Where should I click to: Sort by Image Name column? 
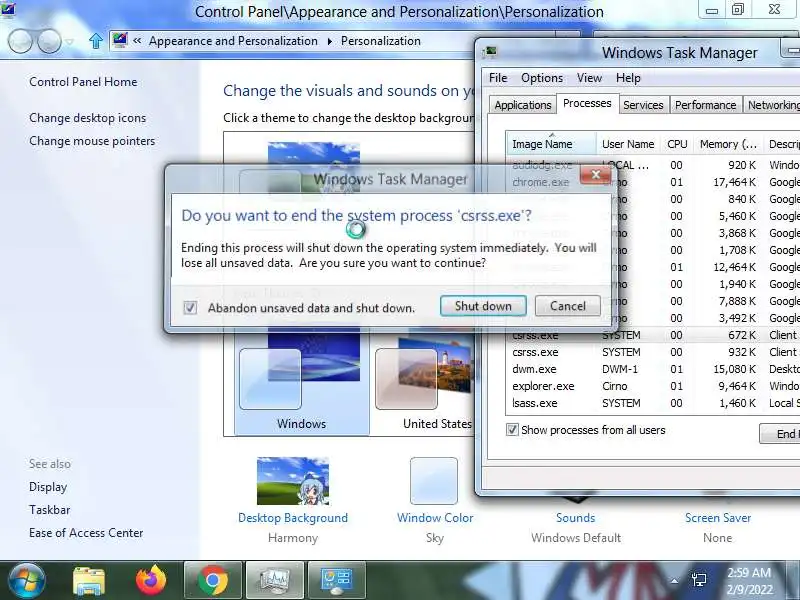coord(551,144)
